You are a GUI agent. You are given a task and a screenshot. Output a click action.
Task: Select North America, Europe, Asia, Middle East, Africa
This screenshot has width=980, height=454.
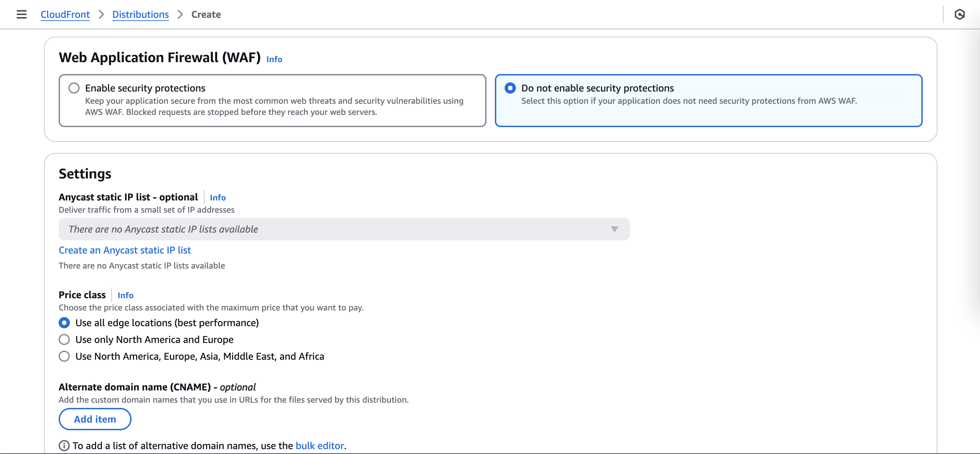[x=64, y=356]
